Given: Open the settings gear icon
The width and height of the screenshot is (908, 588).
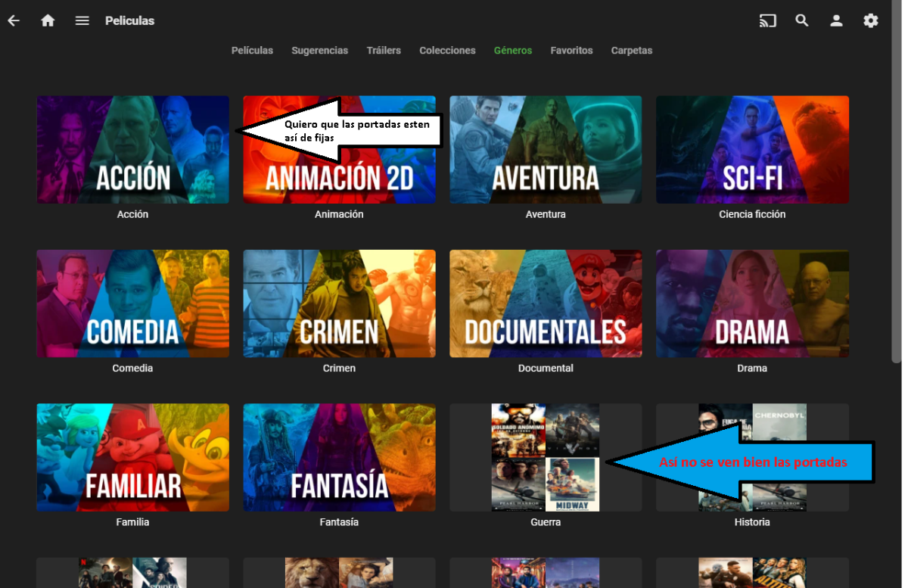Looking at the screenshot, I should (x=871, y=20).
